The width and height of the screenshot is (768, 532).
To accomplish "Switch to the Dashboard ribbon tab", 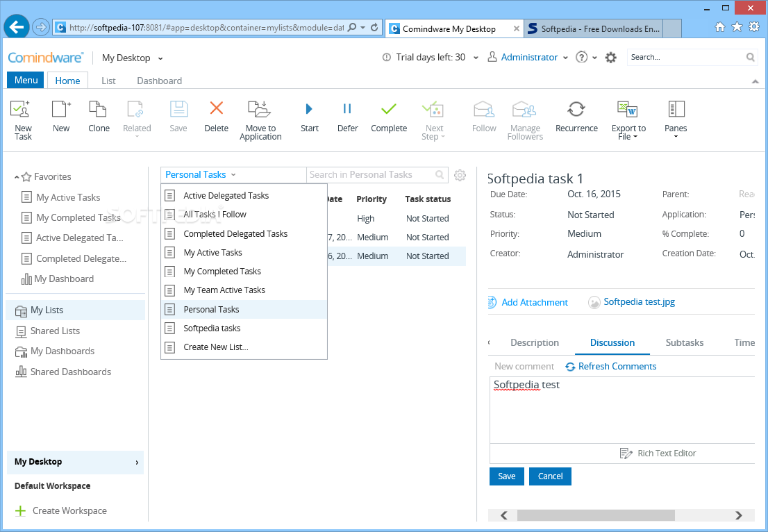I will point(159,81).
